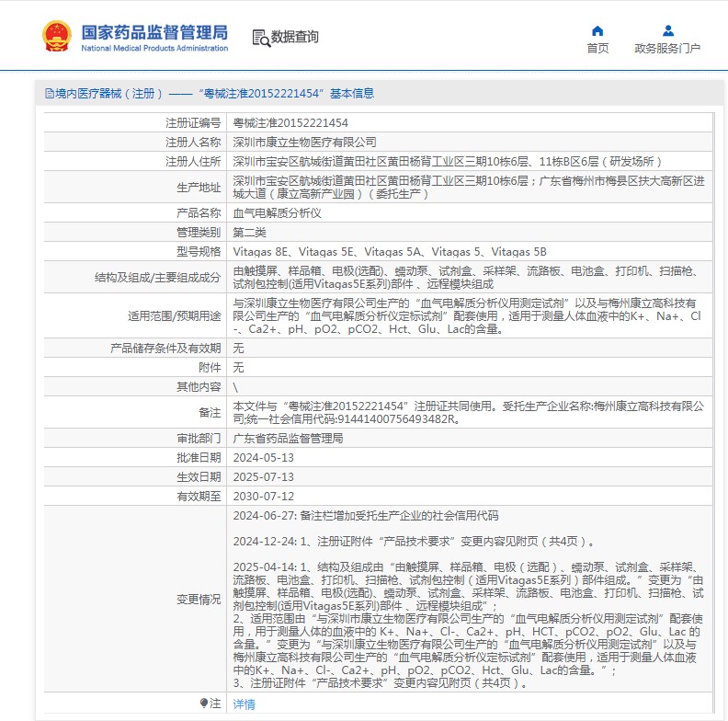Click the 附件 label
728x721 pixels.
pyautogui.click(x=210, y=368)
